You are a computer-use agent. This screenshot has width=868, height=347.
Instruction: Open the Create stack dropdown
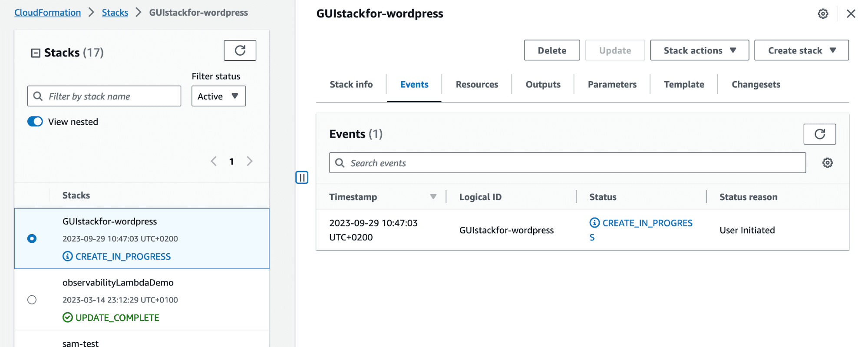click(x=802, y=50)
